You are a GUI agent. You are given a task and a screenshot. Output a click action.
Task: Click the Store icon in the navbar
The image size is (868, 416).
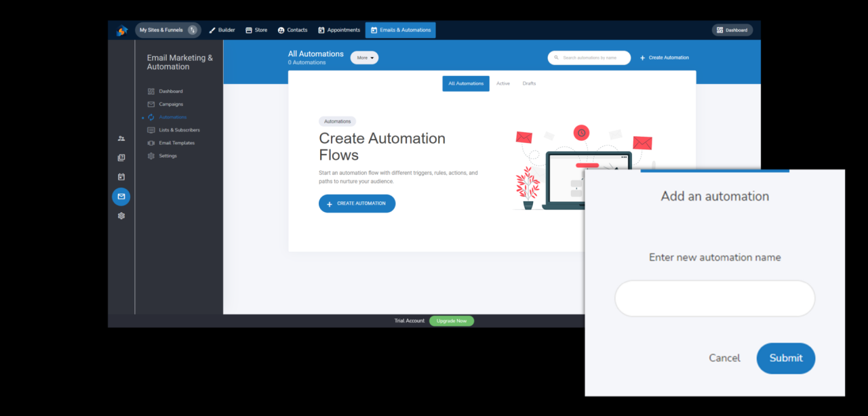[x=248, y=30]
